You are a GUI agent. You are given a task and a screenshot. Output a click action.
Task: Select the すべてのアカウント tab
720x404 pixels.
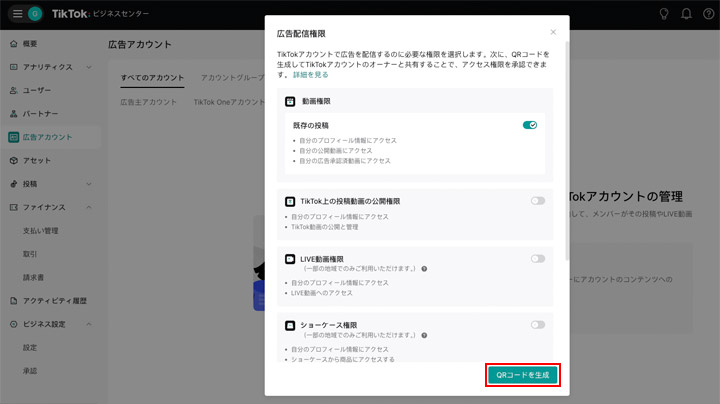[x=152, y=78]
